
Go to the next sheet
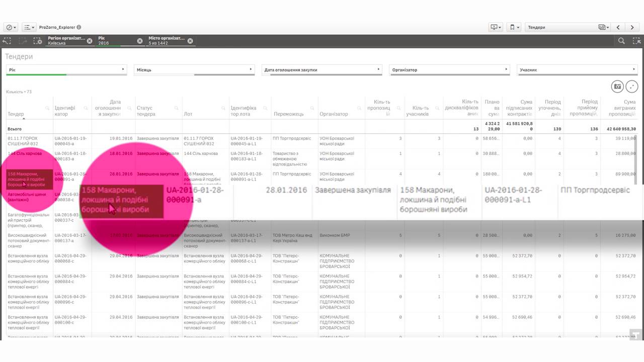point(633,27)
